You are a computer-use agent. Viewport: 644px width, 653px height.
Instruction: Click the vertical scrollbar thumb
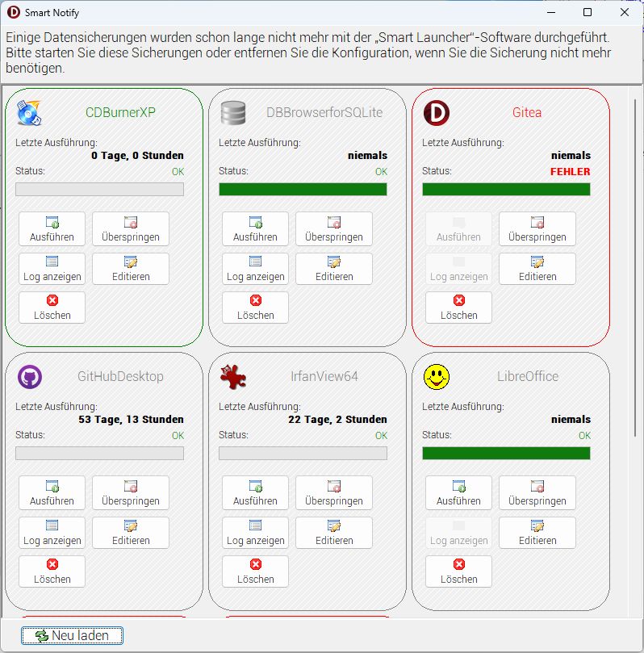coord(635,268)
